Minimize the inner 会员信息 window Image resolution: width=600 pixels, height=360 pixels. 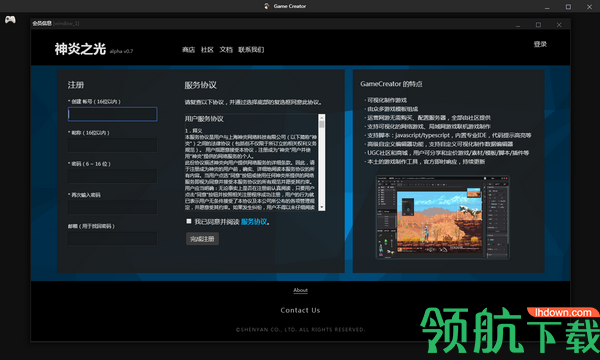(x=518, y=25)
